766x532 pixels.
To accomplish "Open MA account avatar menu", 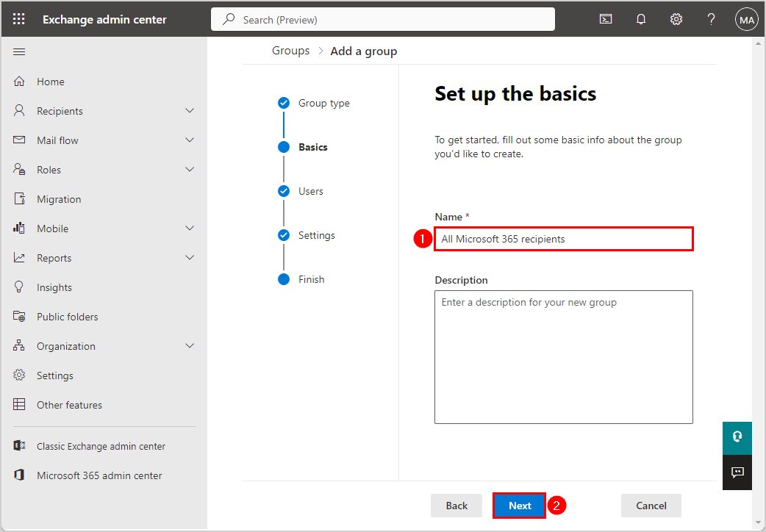I will [x=746, y=20].
